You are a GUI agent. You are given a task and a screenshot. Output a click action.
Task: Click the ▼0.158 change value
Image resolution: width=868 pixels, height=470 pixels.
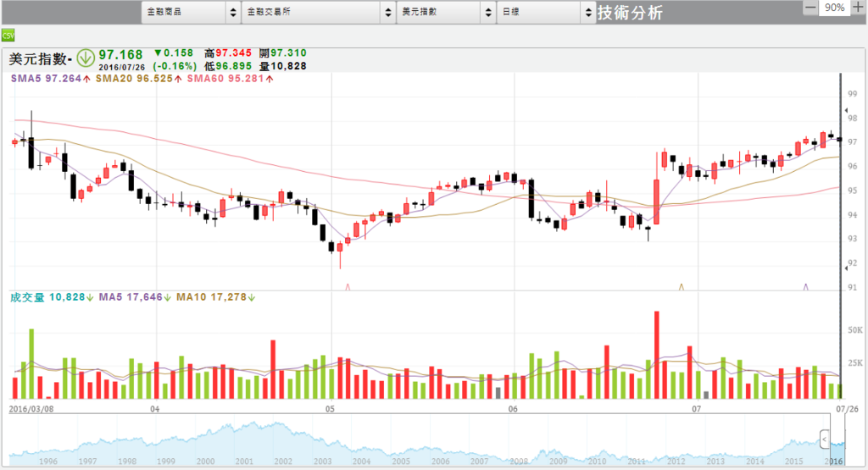[x=173, y=53]
